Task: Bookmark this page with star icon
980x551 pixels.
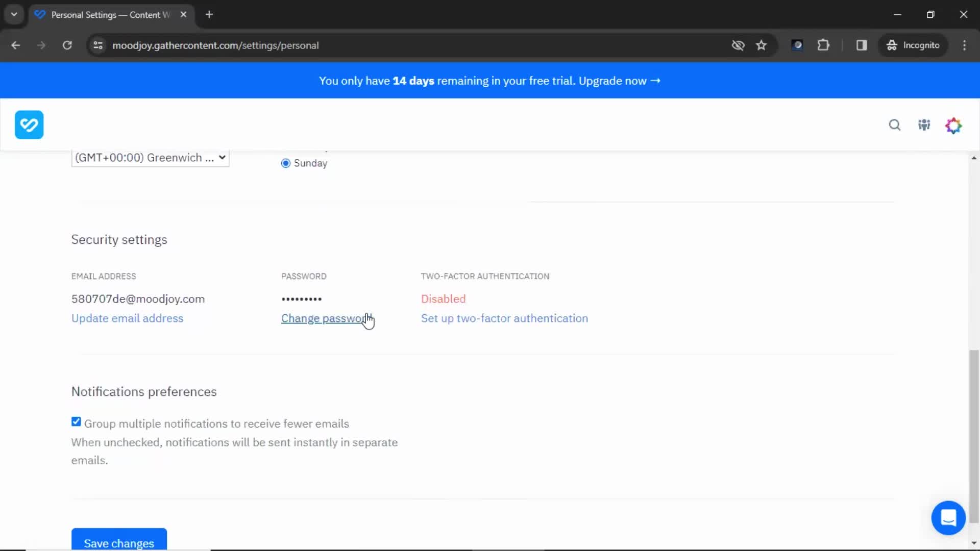Action: point(761,45)
